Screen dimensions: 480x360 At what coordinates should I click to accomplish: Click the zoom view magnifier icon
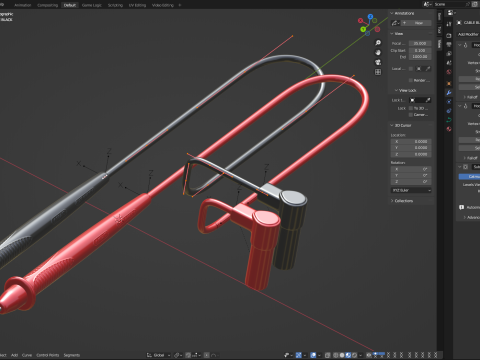click(x=378, y=43)
